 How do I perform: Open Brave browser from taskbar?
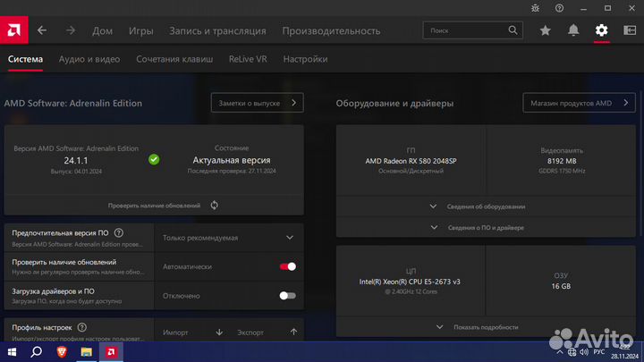(62, 352)
